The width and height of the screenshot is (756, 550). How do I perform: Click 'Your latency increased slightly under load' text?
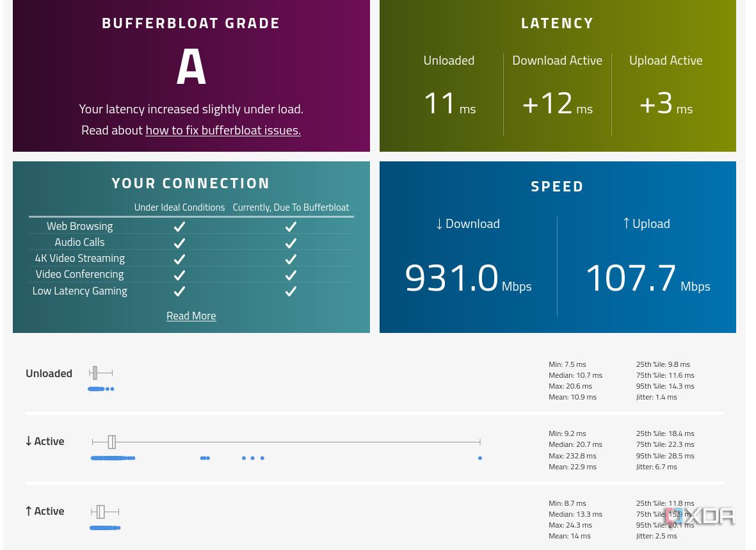(191, 109)
